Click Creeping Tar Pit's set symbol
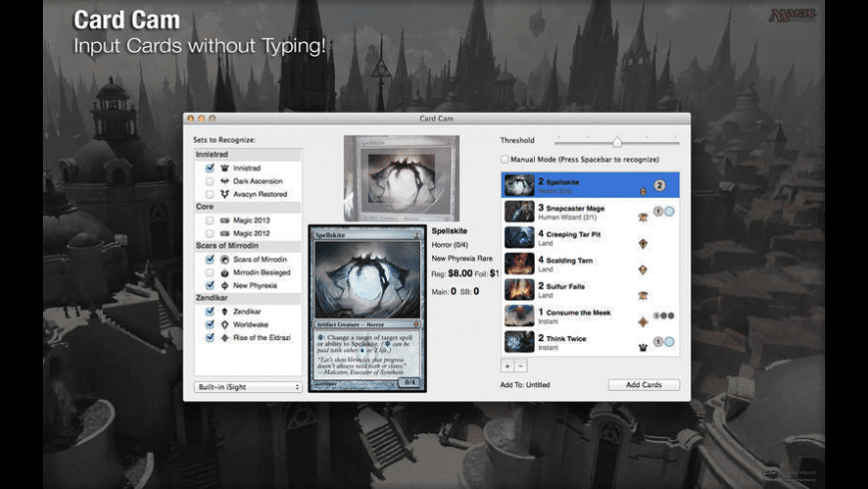 pyautogui.click(x=643, y=244)
